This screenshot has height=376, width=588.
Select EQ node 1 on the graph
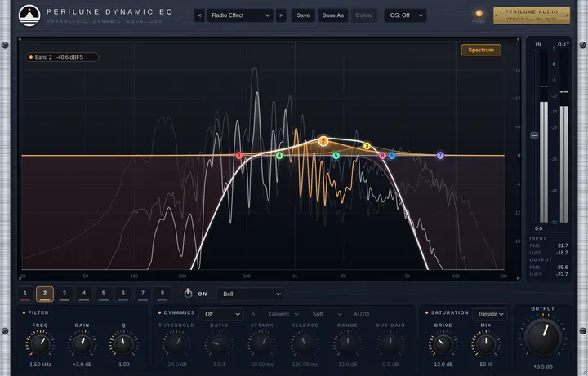[238, 156]
